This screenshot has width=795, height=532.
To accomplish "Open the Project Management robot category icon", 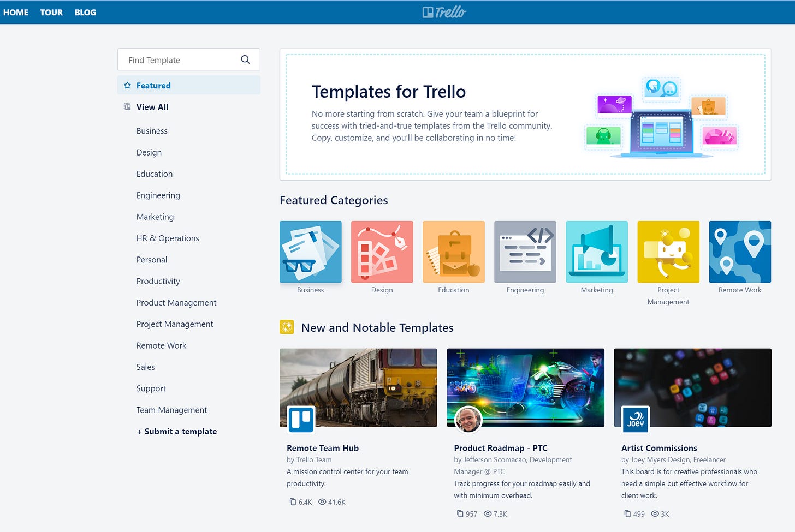I will 668,252.
